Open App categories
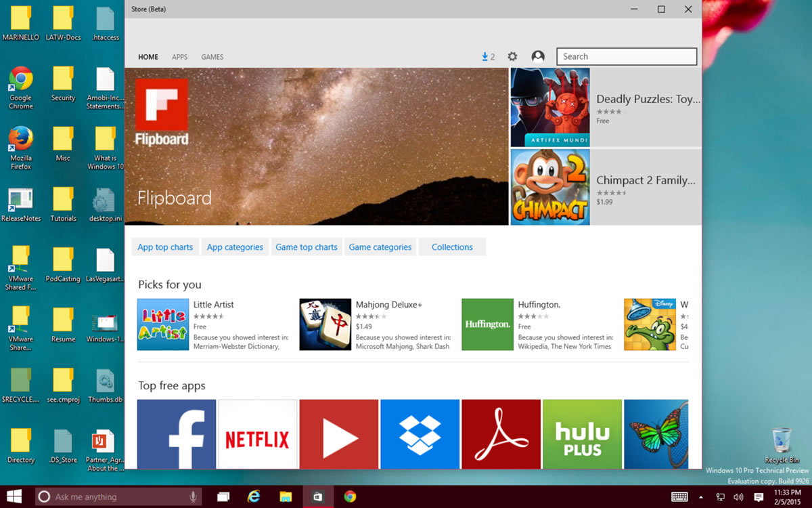 (x=235, y=247)
